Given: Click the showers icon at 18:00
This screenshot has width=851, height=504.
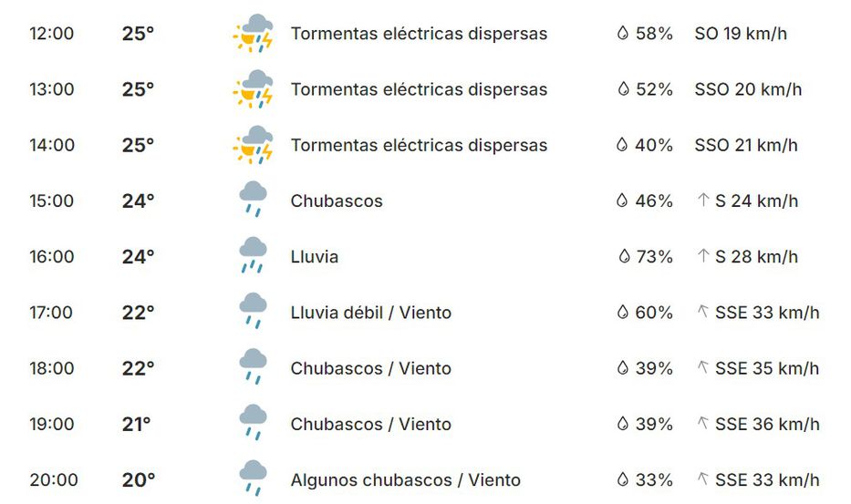Looking at the screenshot, I should pyautogui.click(x=253, y=367).
